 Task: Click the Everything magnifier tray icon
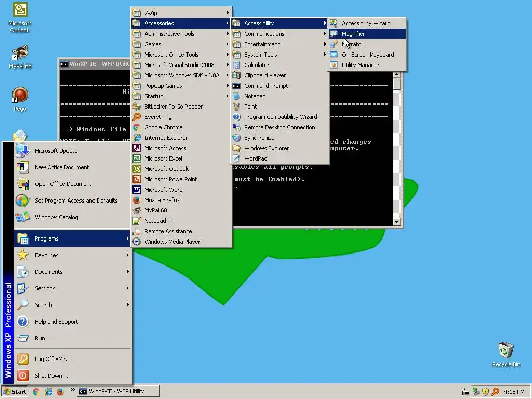(495, 392)
